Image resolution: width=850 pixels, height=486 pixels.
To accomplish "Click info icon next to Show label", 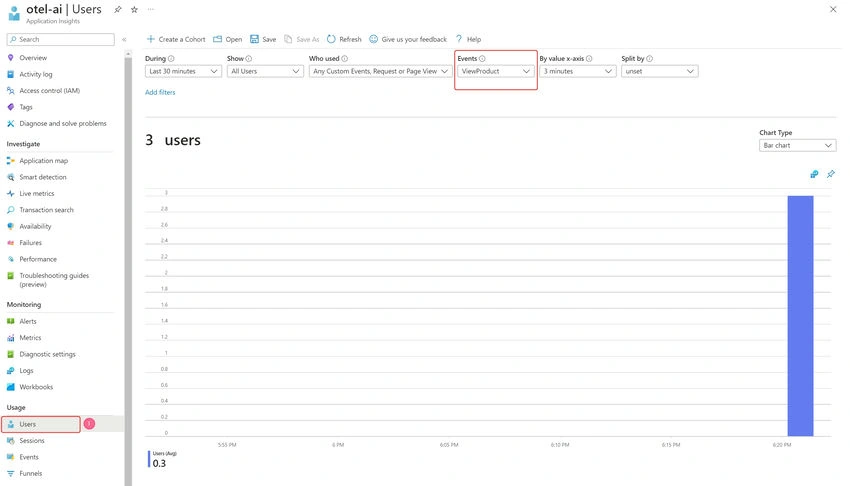I will 249,59.
